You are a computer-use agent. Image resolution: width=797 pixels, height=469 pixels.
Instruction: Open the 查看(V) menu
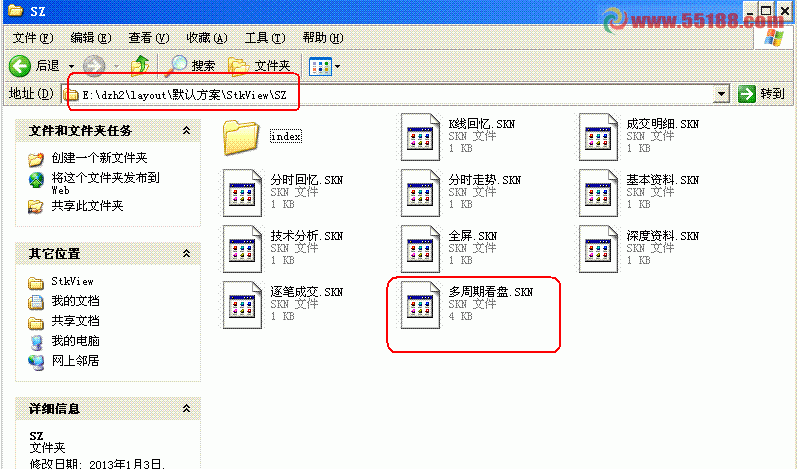point(148,38)
